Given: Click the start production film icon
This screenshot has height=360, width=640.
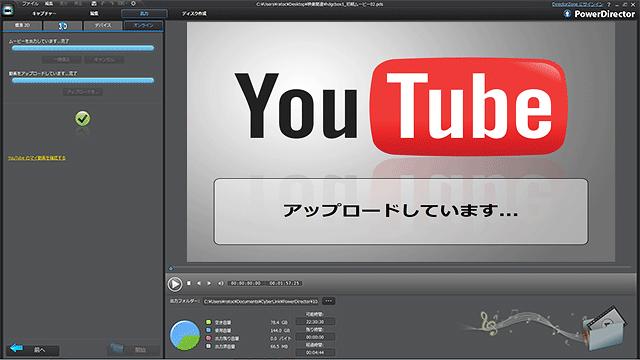Looking at the screenshot, I should [x=116, y=348].
